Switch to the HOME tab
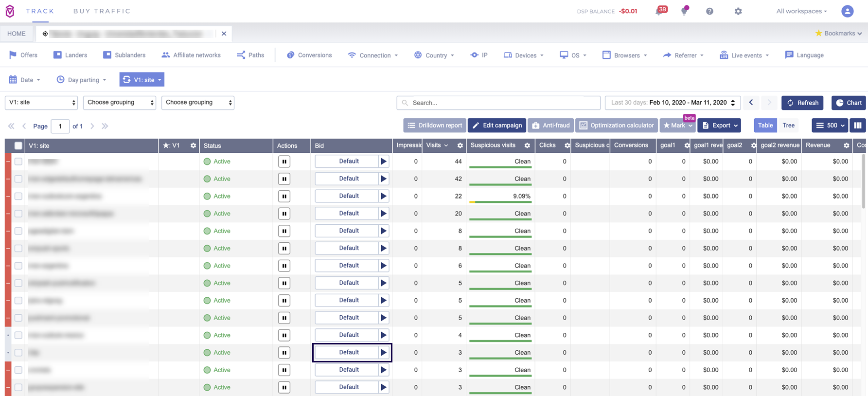The image size is (868, 396). point(17,34)
